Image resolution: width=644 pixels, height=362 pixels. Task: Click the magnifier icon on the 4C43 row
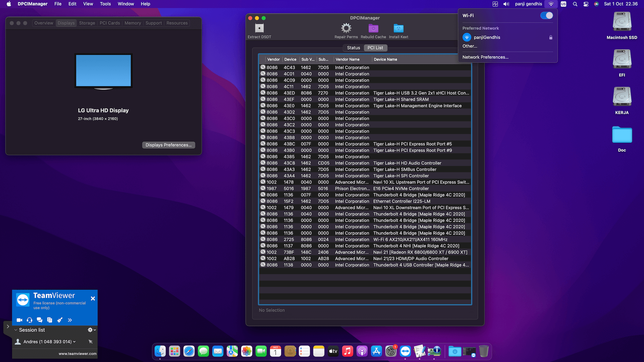263,67
